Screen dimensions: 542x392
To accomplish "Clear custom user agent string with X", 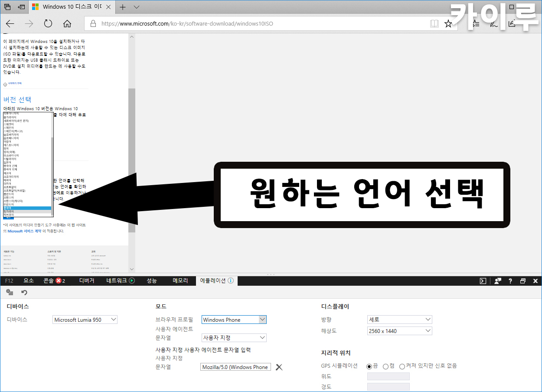I will (x=279, y=367).
